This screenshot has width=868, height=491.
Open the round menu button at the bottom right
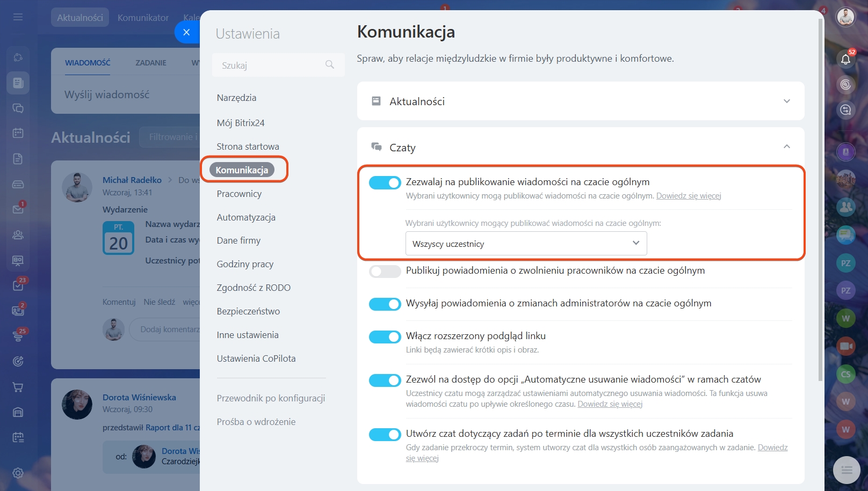coord(847,470)
